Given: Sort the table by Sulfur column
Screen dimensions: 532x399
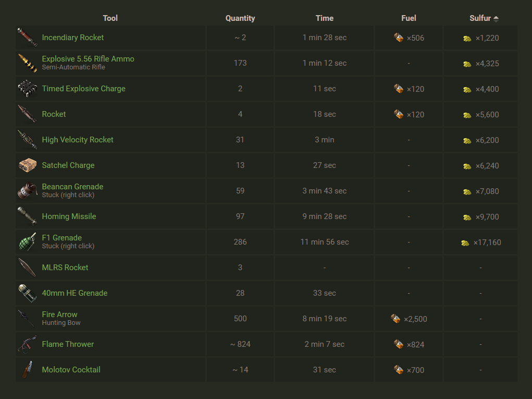Looking at the screenshot, I should pos(480,18).
